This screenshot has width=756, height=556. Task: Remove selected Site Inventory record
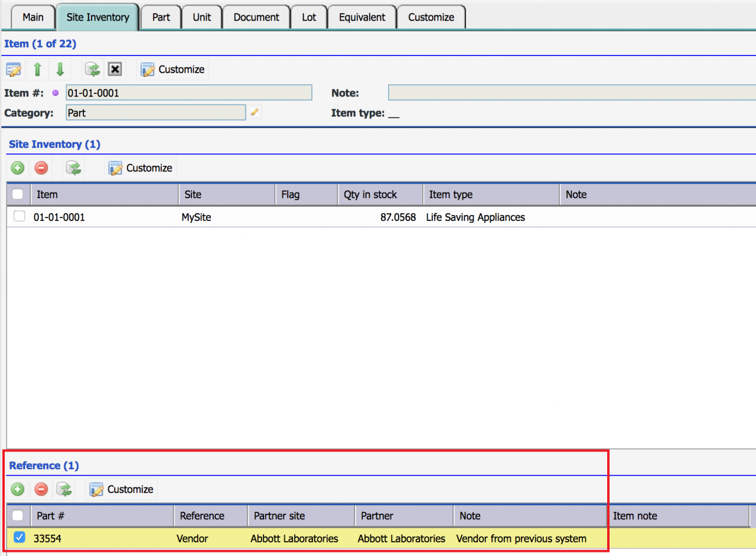click(41, 168)
